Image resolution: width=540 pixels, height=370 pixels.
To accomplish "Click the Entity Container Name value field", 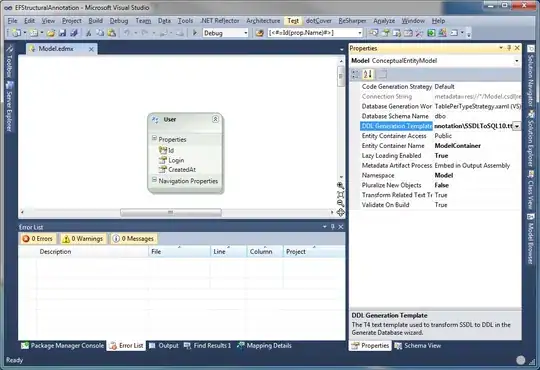I will [x=477, y=146].
